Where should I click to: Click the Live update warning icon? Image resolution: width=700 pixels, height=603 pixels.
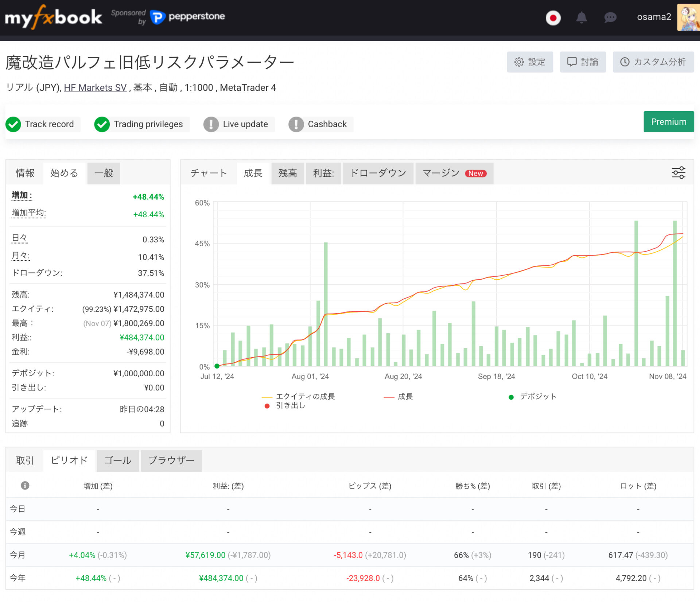(x=211, y=124)
